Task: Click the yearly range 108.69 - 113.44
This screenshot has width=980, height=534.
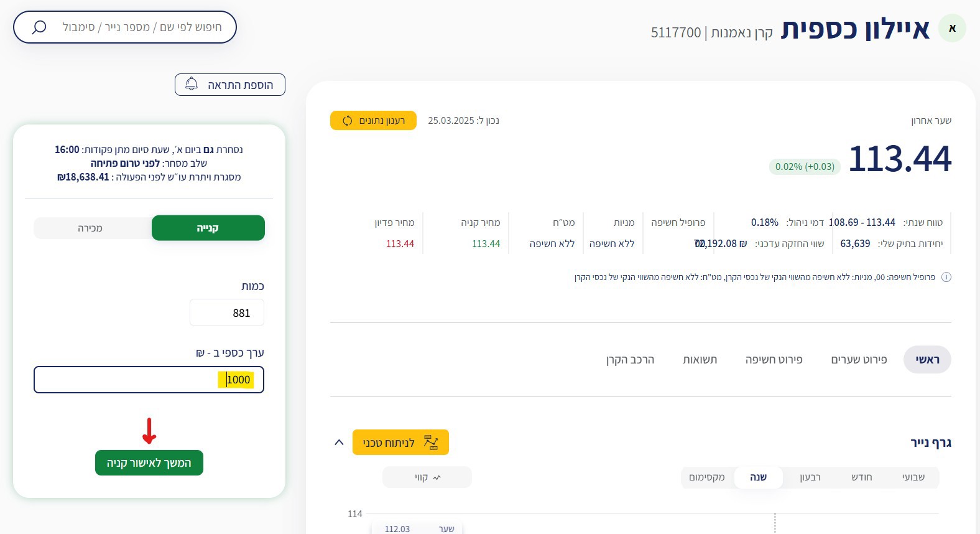Action: point(862,222)
